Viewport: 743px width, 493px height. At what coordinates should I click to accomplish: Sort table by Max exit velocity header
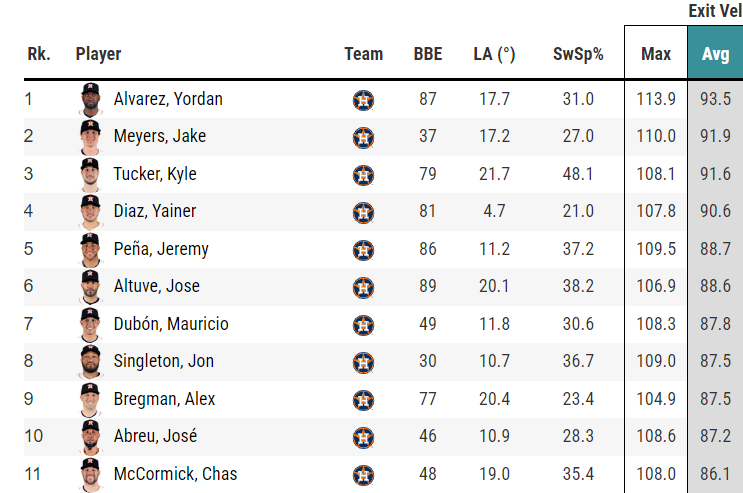pyautogui.click(x=655, y=54)
